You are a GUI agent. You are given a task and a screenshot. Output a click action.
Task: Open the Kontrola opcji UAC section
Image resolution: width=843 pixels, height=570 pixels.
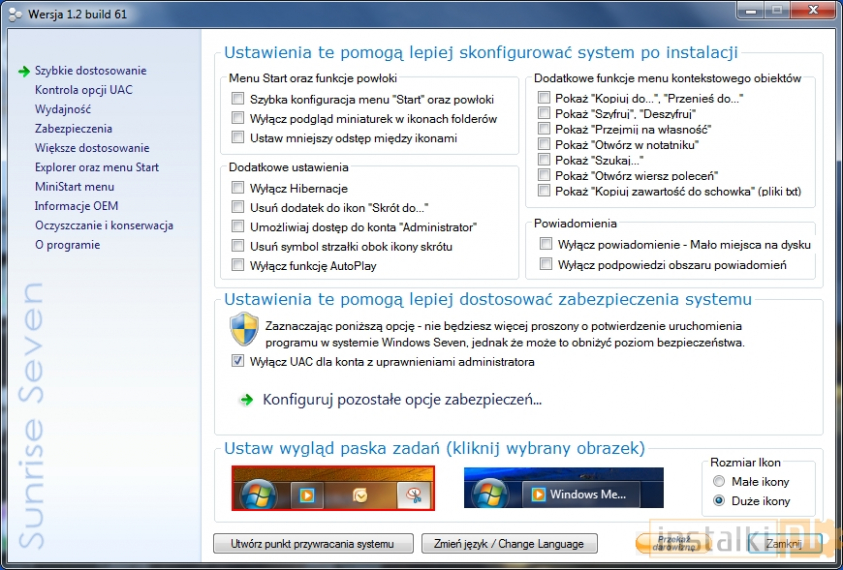coord(83,90)
